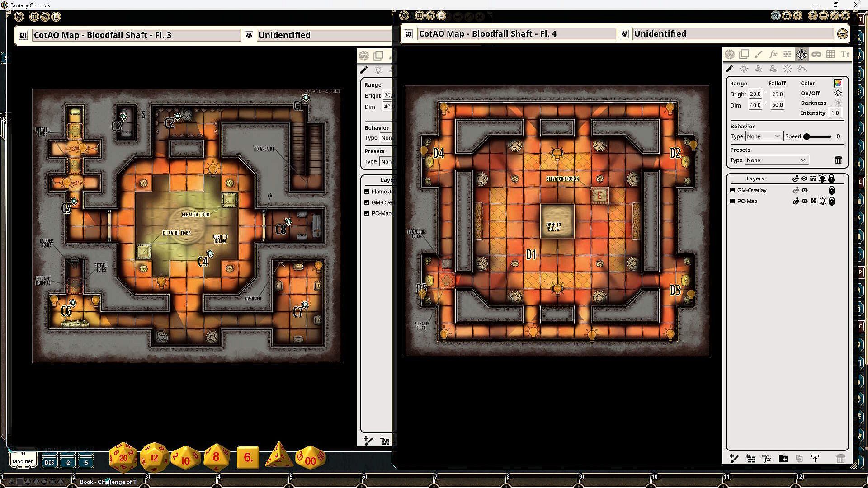Roll the d4 die
The image size is (868, 488).
coord(279,455)
